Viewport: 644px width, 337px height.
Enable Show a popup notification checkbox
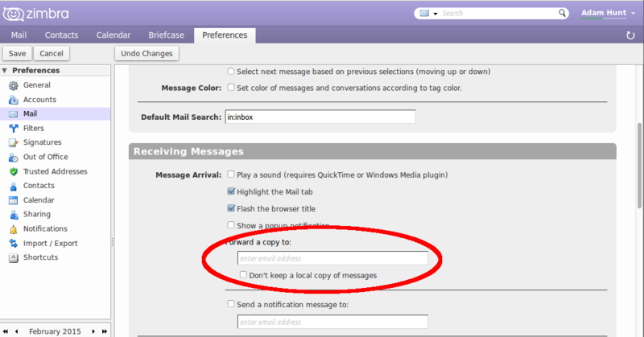coord(231,225)
